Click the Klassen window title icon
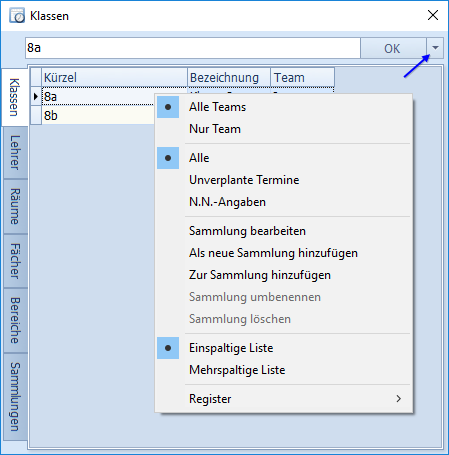This screenshot has width=449, height=455. 17,16
